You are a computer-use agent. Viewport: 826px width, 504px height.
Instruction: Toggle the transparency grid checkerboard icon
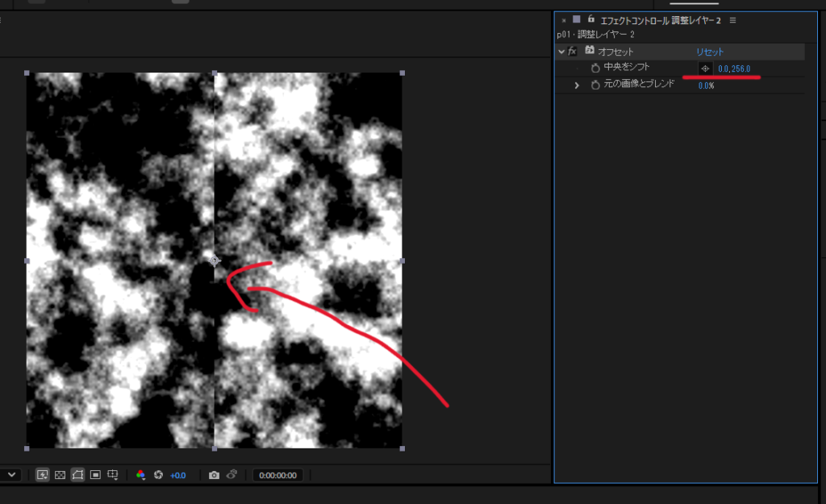pyautogui.click(x=60, y=475)
